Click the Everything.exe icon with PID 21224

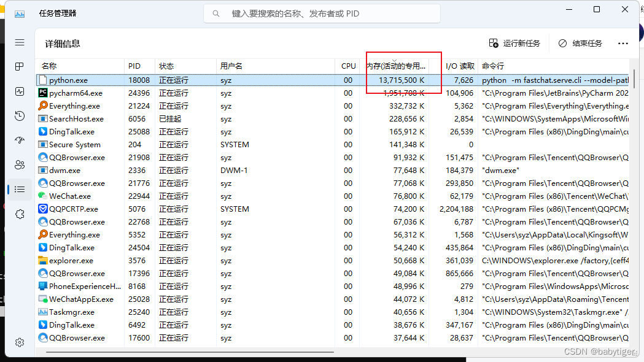point(43,106)
